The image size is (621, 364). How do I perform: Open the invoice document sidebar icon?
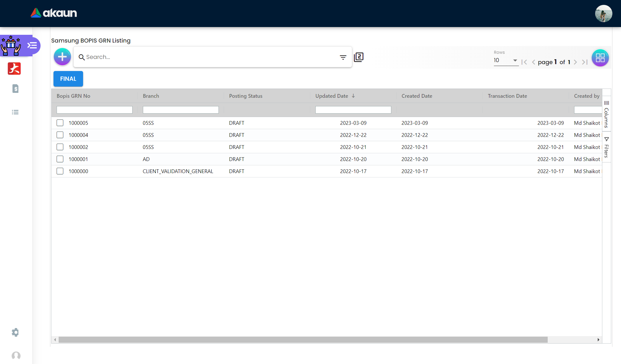click(x=16, y=89)
